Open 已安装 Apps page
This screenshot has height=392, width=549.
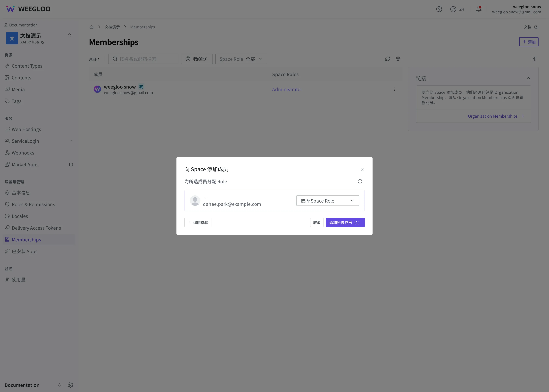(39, 252)
